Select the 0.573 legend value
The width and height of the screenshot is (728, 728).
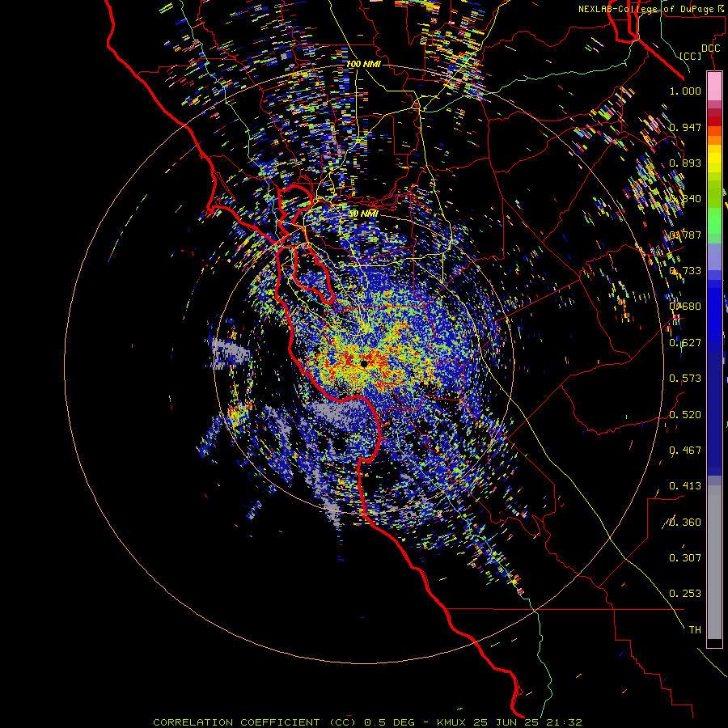point(685,379)
